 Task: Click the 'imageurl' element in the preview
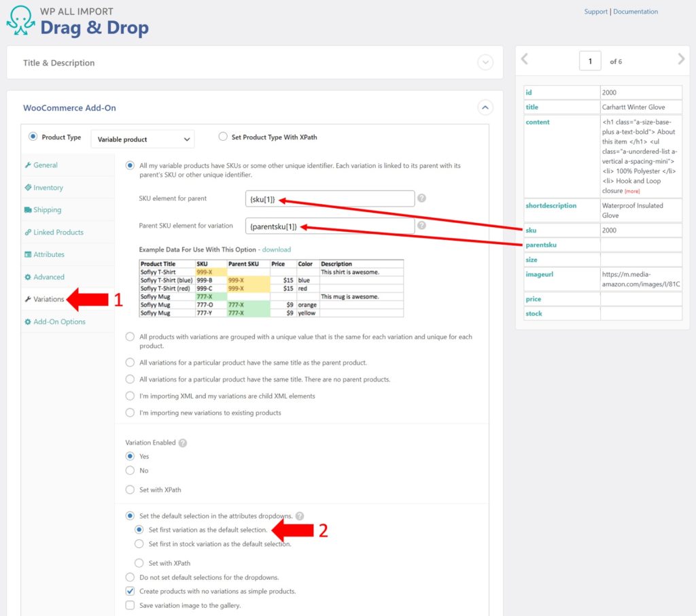[x=539, y=274]
